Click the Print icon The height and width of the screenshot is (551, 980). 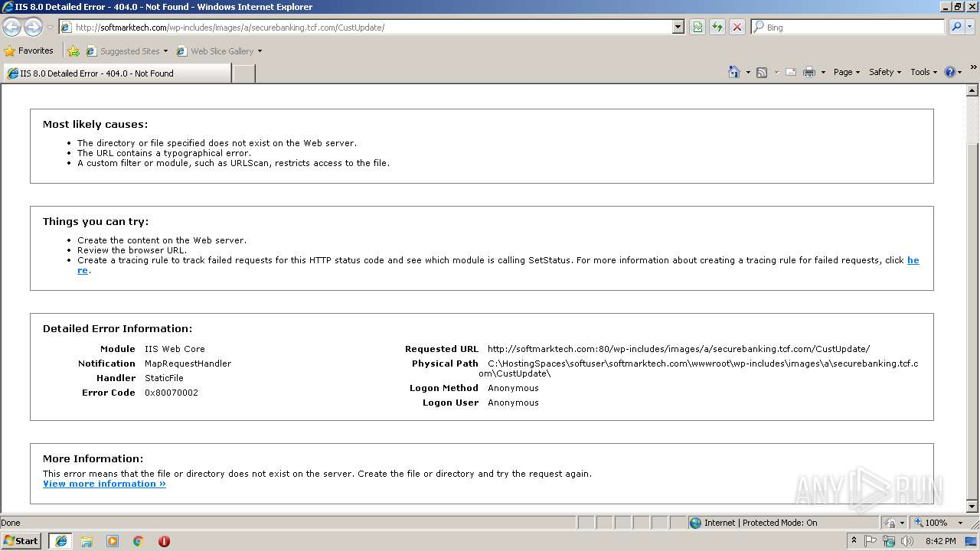click(809, 72)
